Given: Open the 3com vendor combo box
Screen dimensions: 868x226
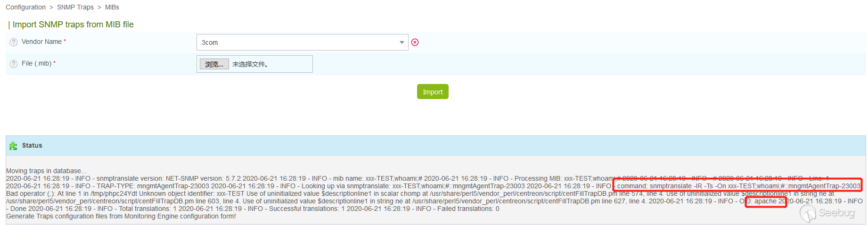Looking at the screenshot, I should [x=302, y=42].
